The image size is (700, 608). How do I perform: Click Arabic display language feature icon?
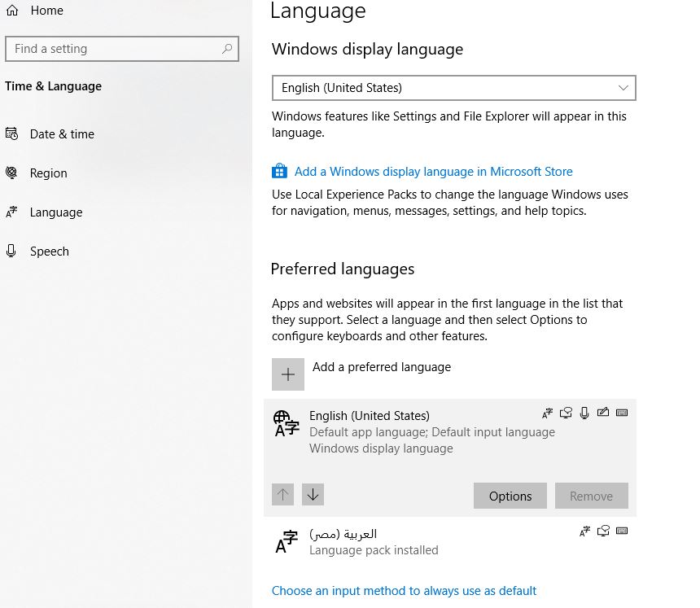(584, 531)
